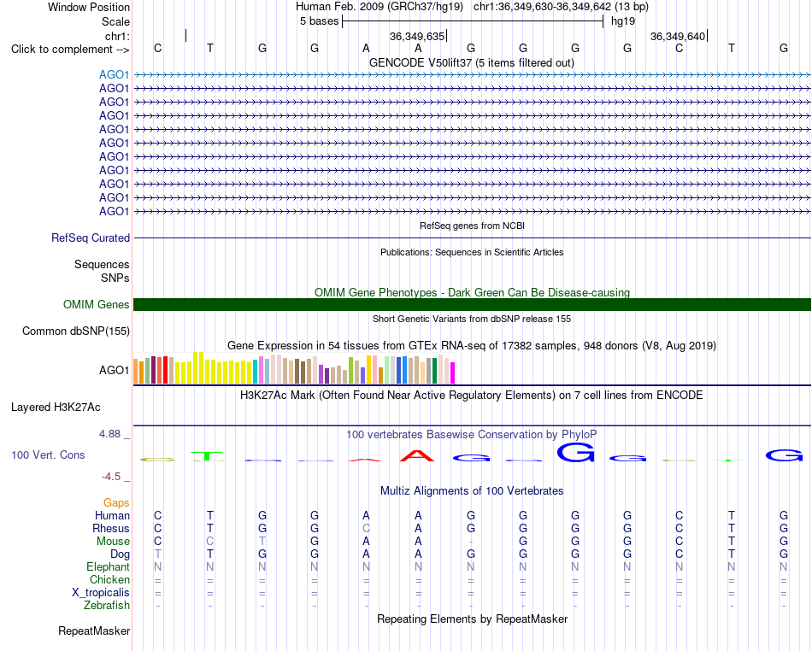Open the "OMIM Gene Phenotypes" green title
This screenshot has height=651, width=812.
472,292
